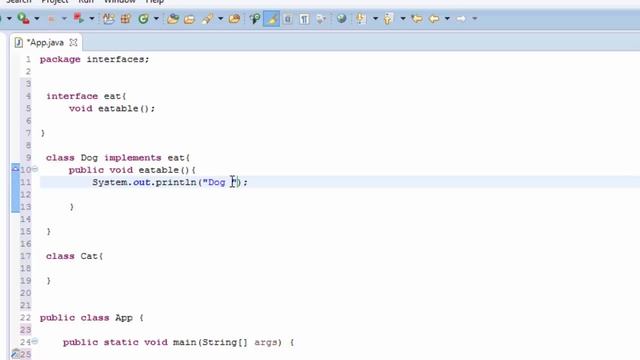
Task: Click inside the System.out.println statement
Action: [170, 182]
